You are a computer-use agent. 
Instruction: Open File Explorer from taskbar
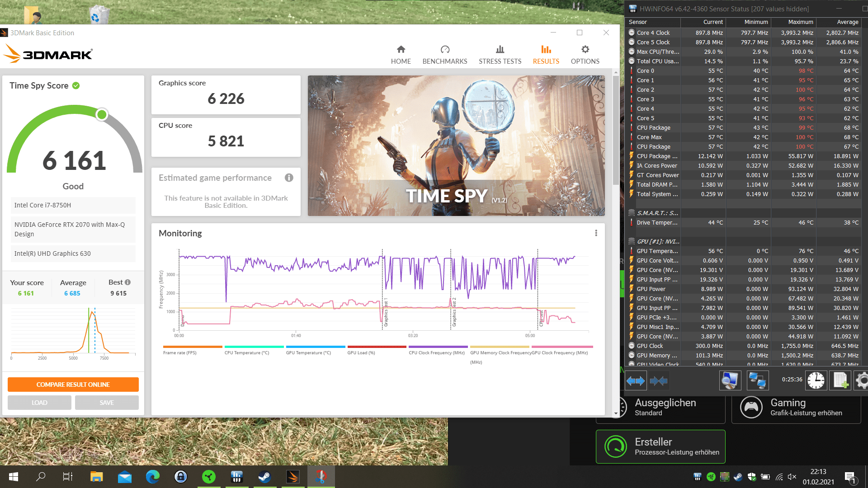click(x=96, y=477)
